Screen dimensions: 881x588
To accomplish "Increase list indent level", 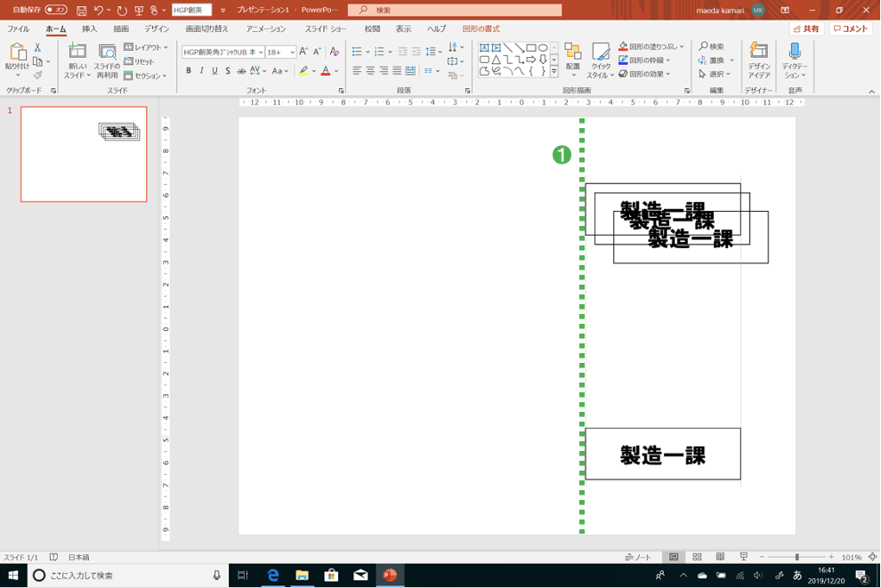I will 416,52.
